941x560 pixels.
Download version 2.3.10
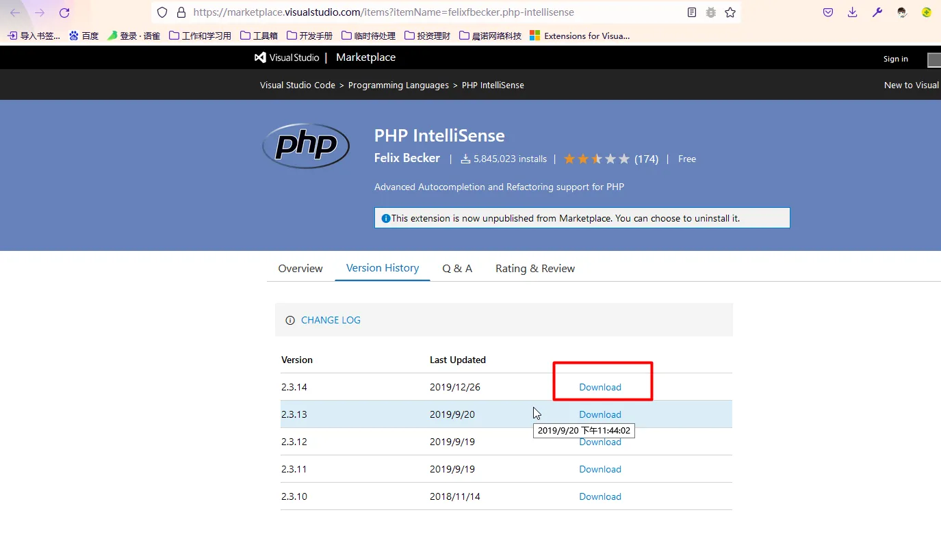pos(600,496)
